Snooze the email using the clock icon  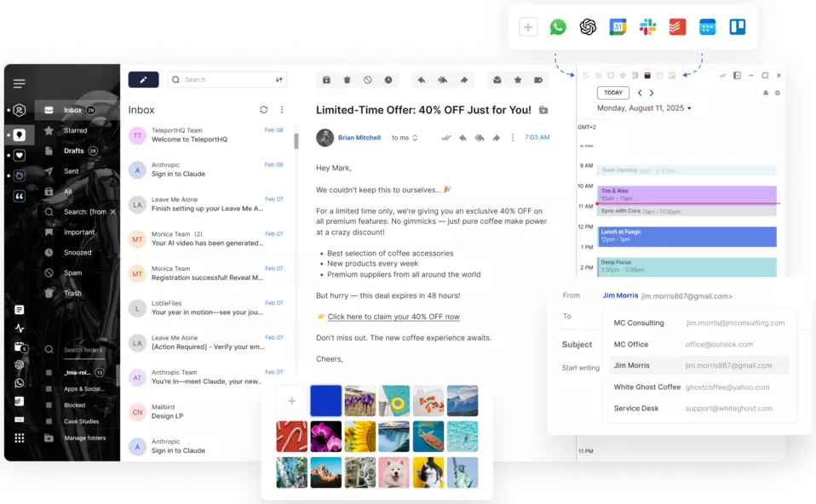click(x=388, y=80)
